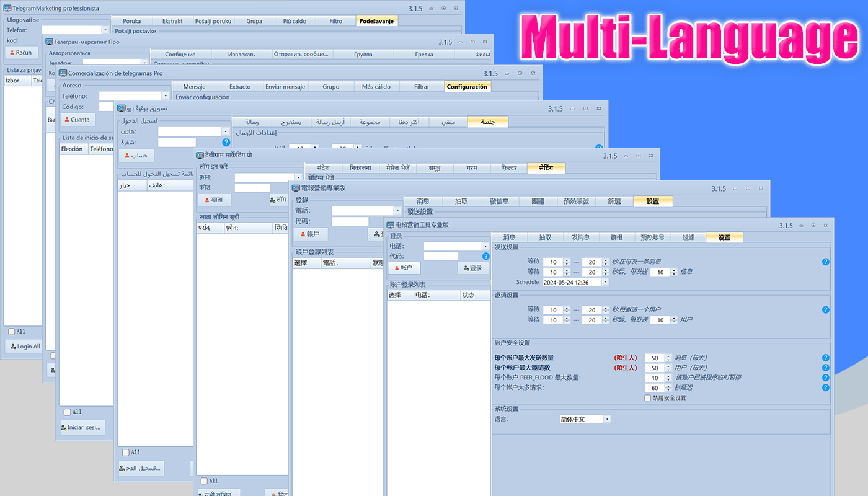Image resolution: width=868 pixels, height=496 pixels.
Task: Open Teléfono dropdown in Spanish window
Action: tap(166, 96)
